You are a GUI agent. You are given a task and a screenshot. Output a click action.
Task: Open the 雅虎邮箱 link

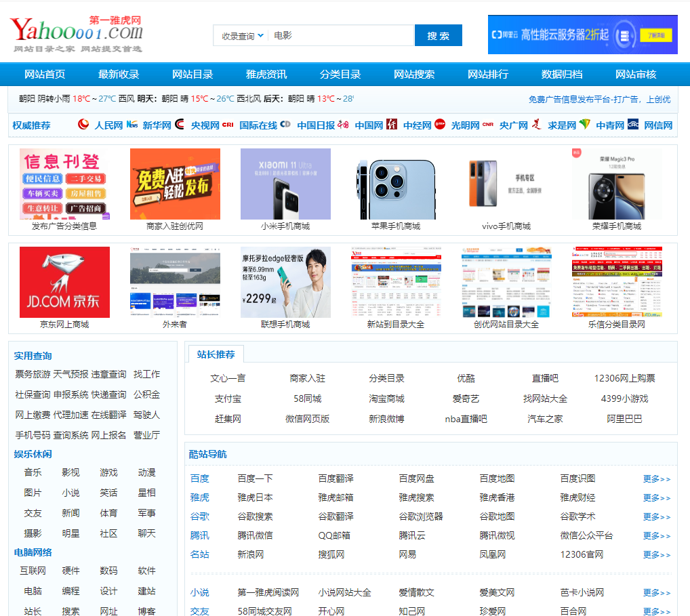[336, 497]
